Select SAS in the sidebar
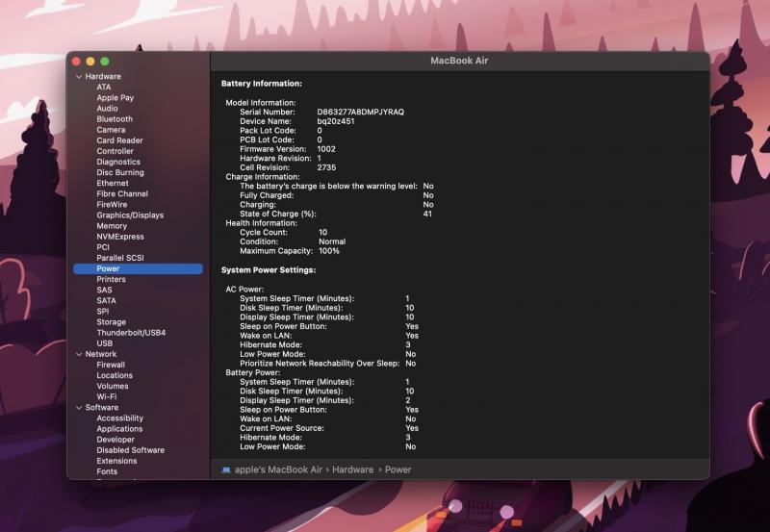This screenshot has height=532, width=770. [x=104, y=290]
